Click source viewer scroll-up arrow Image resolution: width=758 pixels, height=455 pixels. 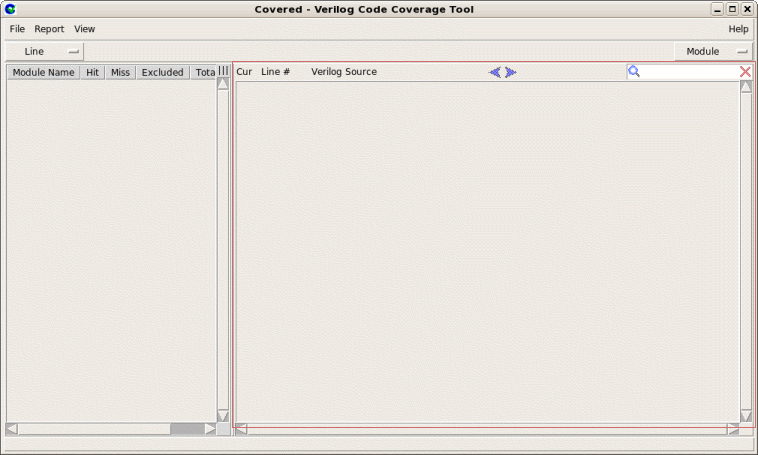746,87
